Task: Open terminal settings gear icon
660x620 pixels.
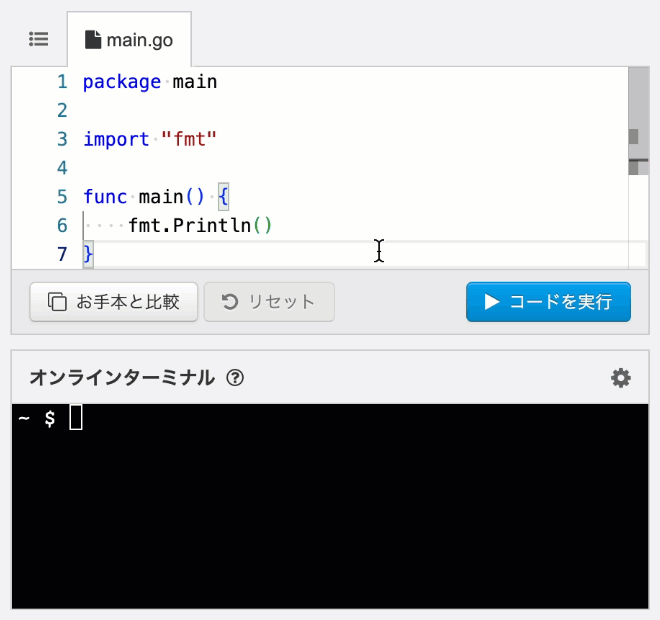Action: click(621, 378)
